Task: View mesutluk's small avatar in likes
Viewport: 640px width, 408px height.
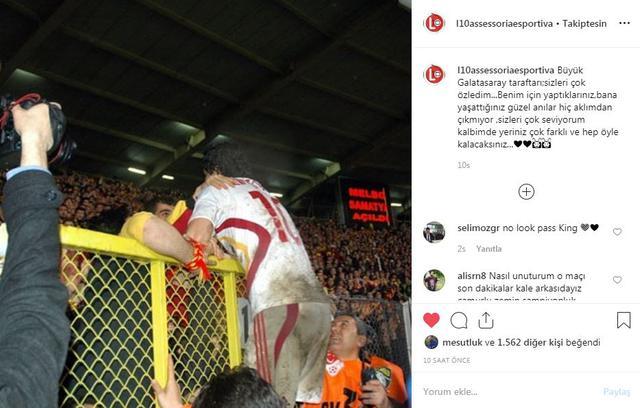Action: coord(431,342)
